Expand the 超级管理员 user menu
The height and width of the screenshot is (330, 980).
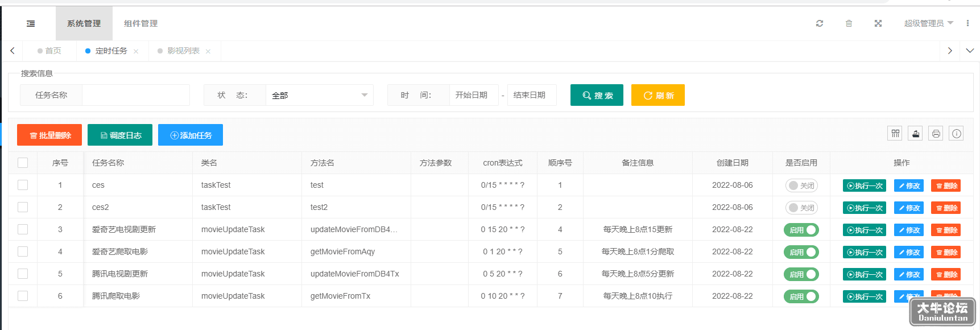(x=928, y=23)
